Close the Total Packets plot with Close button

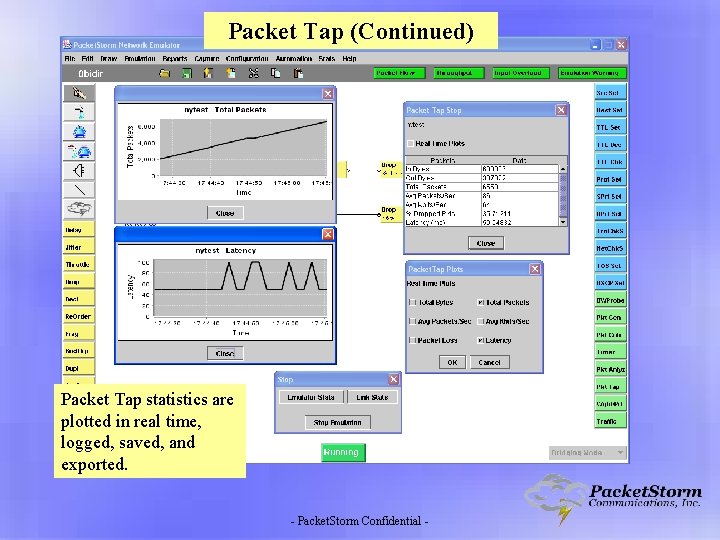pyautogui.click(x=225, y=213)
